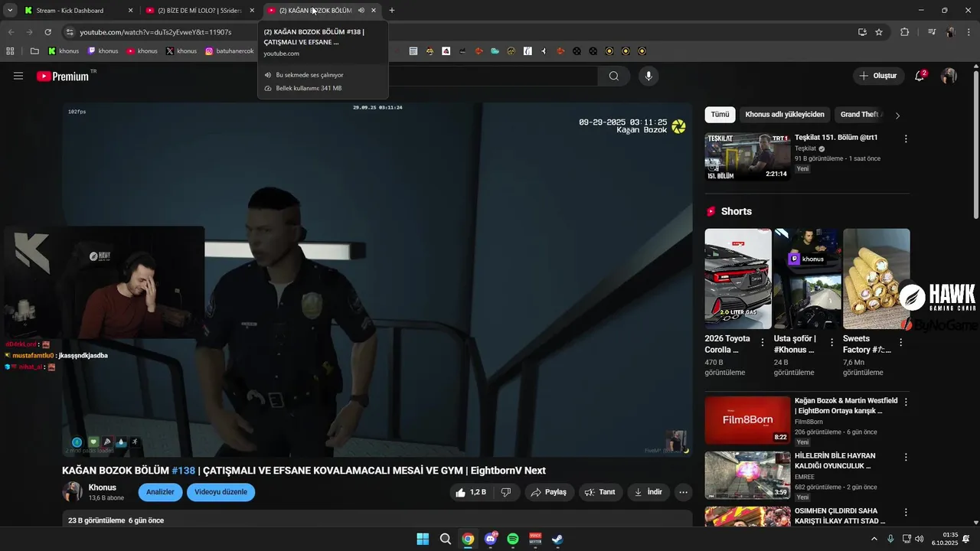The image size is (980, 551).
Task: Bookmark this page with star icon
Action: (x=879, y=32)
